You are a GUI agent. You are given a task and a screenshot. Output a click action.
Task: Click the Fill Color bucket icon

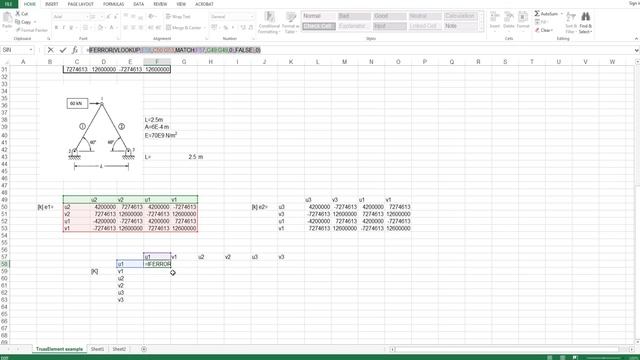100,28
